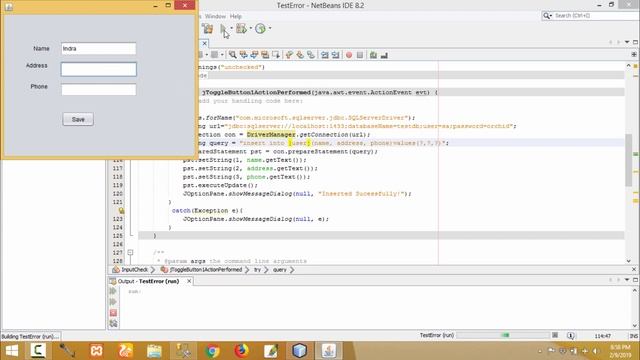Click the Java app taskbar icon
Image resolution: width=640 pixels, height=360 pixels.
coord(329,351)
